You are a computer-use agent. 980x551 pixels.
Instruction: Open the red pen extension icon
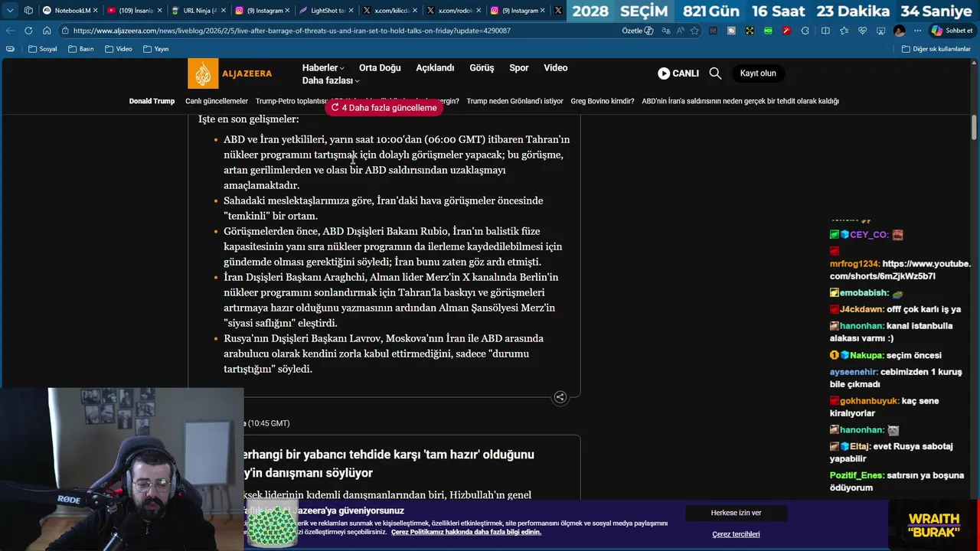pos(786,31)
